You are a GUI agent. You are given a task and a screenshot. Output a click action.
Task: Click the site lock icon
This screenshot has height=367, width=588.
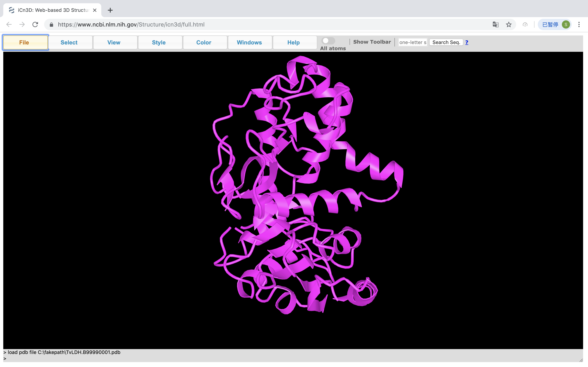click(51, 24)
